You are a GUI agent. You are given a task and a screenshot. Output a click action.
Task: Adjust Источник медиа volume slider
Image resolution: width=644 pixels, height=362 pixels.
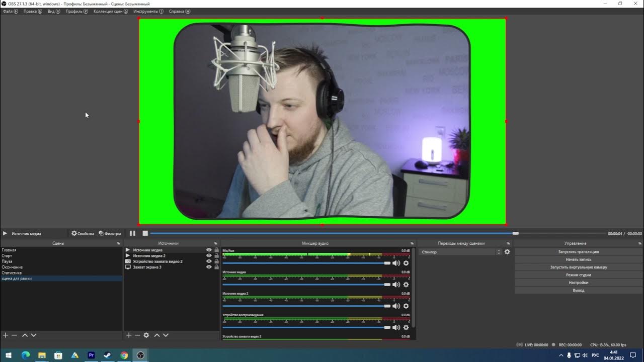306,285
